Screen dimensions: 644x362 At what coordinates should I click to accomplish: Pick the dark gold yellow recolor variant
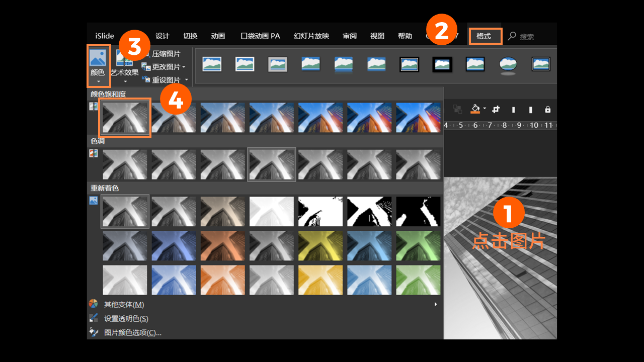(x=320, y=246)
